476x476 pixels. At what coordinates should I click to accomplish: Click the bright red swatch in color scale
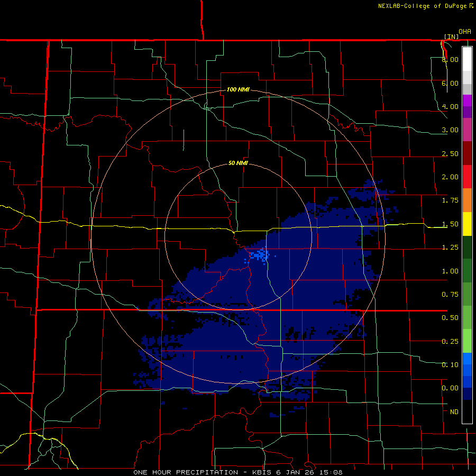[x=467, y=177]
